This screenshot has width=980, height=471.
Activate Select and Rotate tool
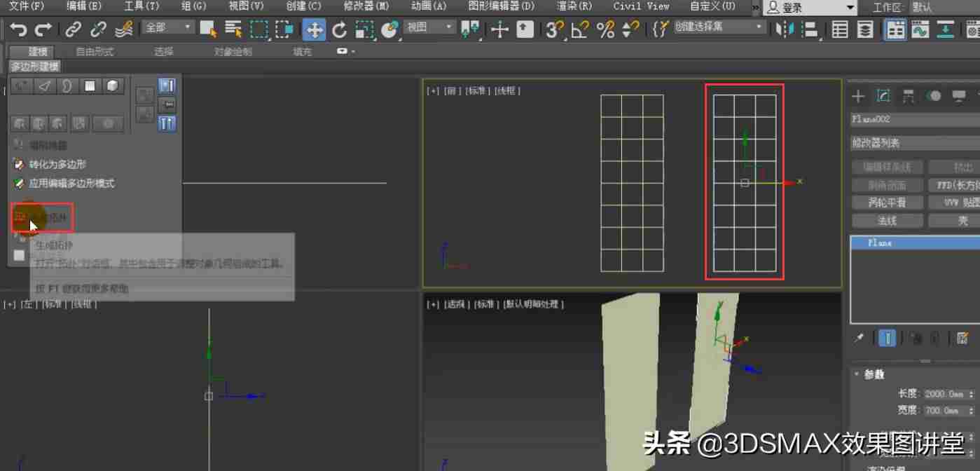click(340, 29)
